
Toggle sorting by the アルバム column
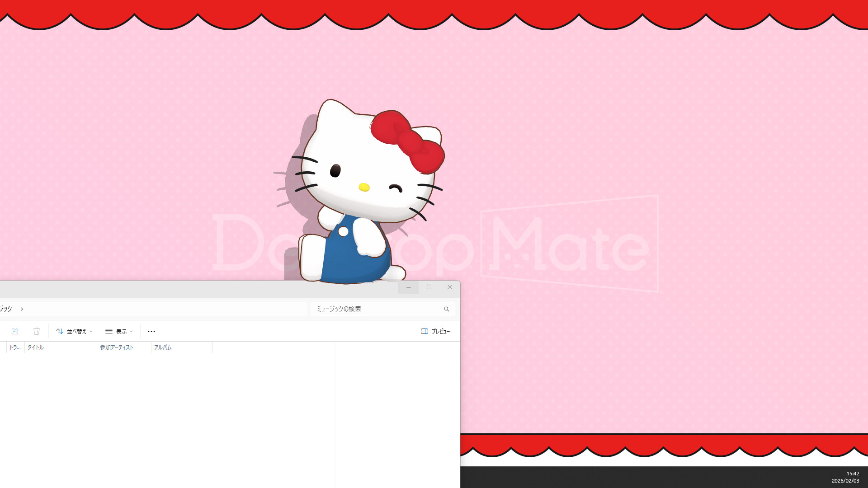(x=163, y=347)
